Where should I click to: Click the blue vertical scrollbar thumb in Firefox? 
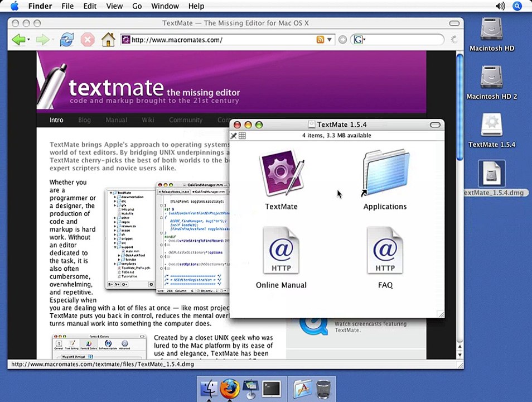click(460, 107)
